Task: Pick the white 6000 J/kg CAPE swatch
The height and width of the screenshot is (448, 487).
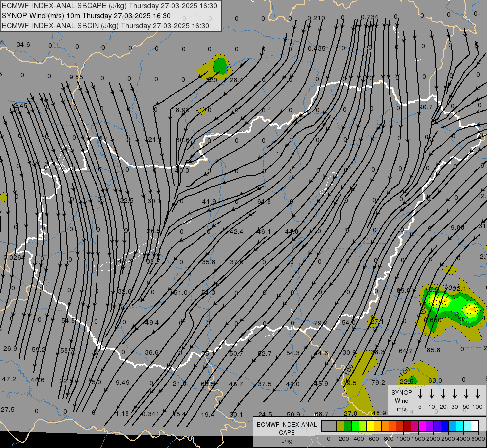Action: (475, 426)
